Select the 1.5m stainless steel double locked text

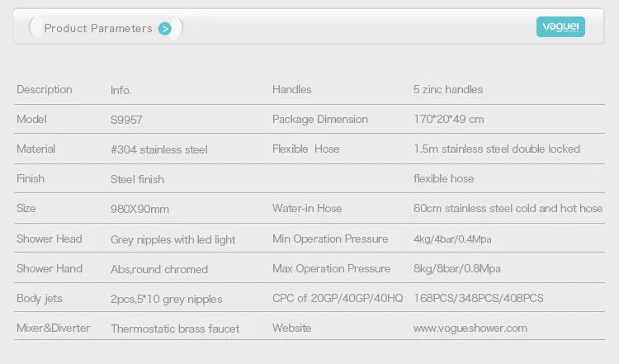pyautogui.click(x=497, y=149)
